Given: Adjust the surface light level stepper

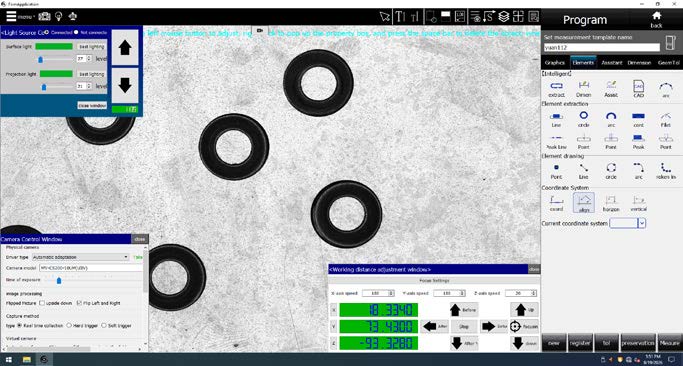Looking at the screenshot, I should pos(89,58).
